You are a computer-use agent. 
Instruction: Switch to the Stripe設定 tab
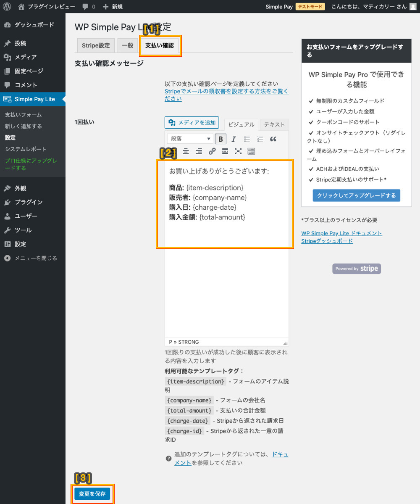(x=96, y=45)
